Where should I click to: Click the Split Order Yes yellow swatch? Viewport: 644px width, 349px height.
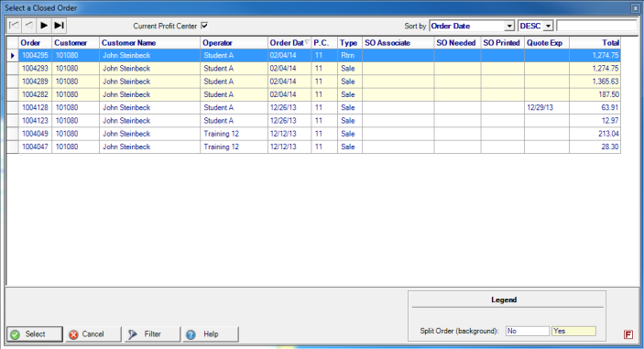pyautogui.click(x=573, y=331)
